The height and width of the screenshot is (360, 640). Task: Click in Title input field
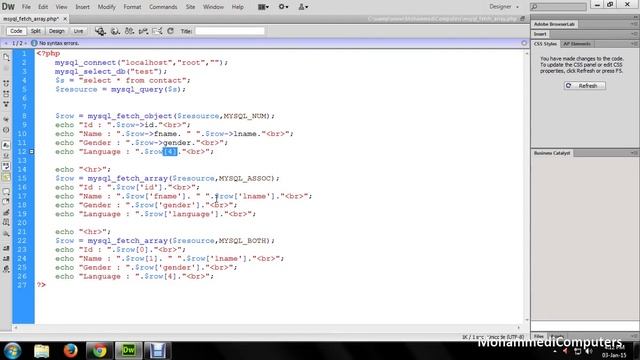click(230, 31)
